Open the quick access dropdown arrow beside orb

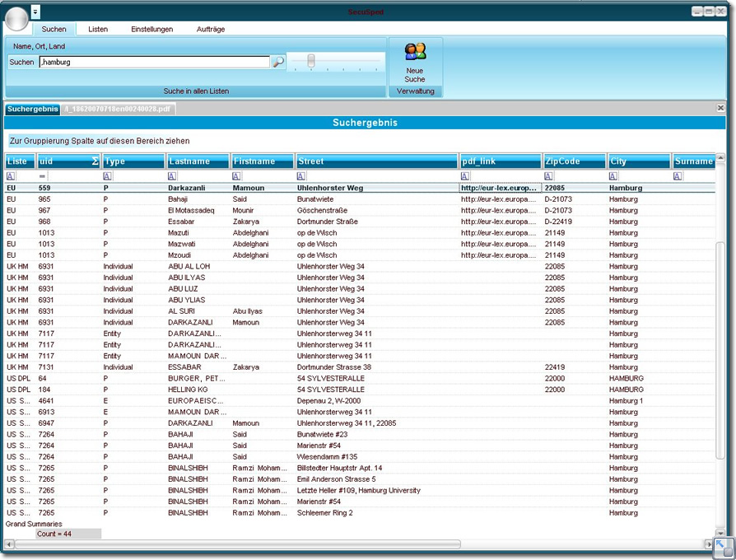(35, 12)
